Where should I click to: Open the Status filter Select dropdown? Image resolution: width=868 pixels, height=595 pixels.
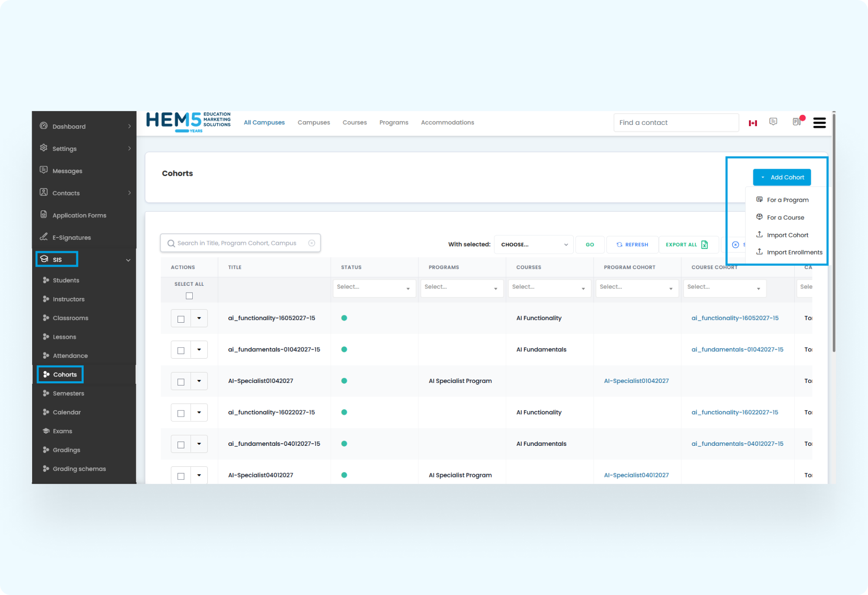click(374, 288)
